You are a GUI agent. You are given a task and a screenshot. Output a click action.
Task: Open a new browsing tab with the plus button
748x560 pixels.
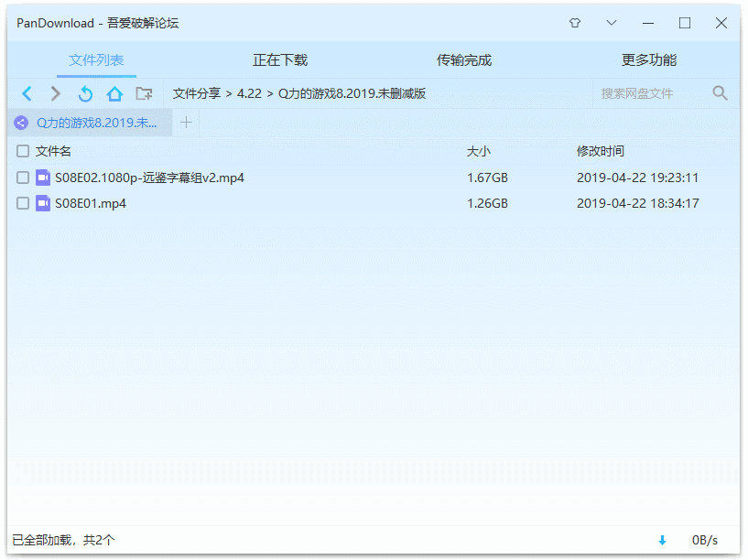pos(186,122)
